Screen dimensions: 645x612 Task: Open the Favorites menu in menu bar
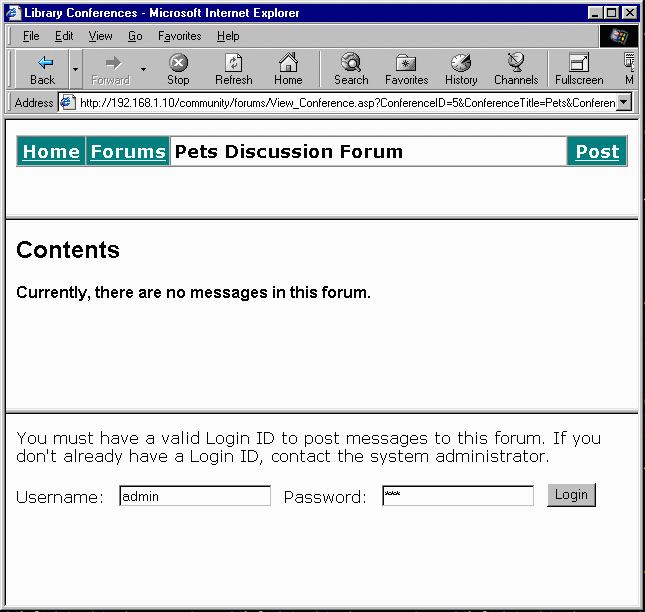(x=179, y=36)
